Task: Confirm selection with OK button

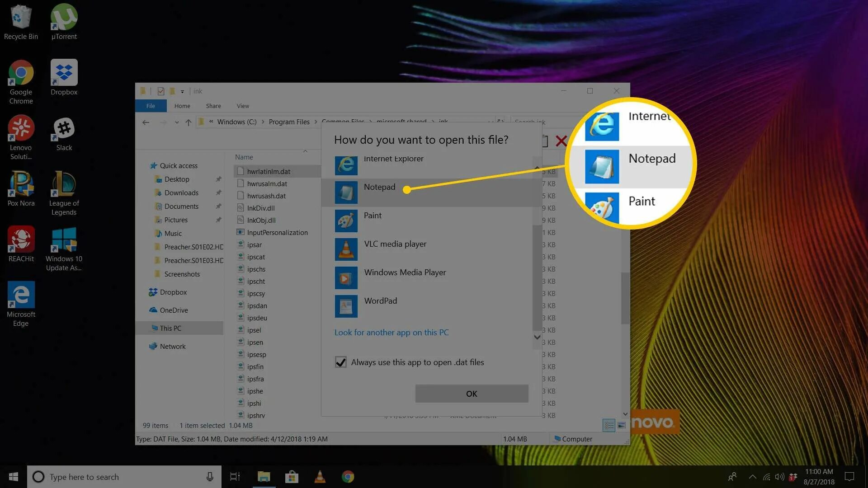Action: click(471, 394)
